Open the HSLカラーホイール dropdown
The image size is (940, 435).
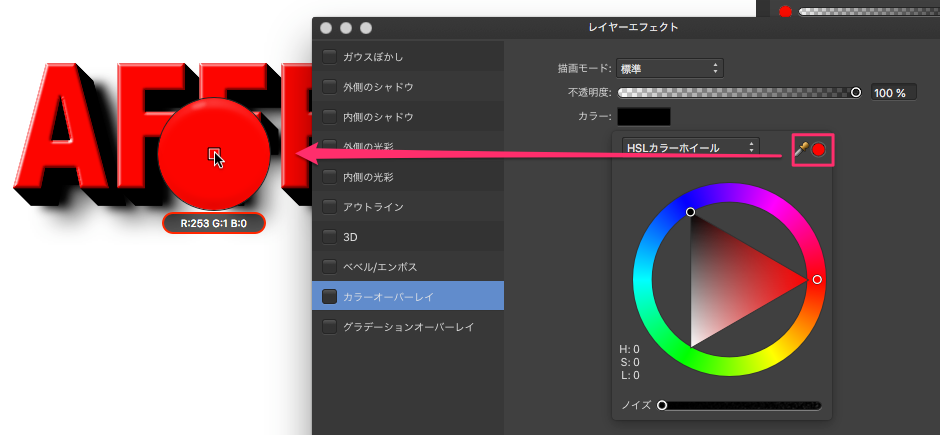click(x=690, y=147)
